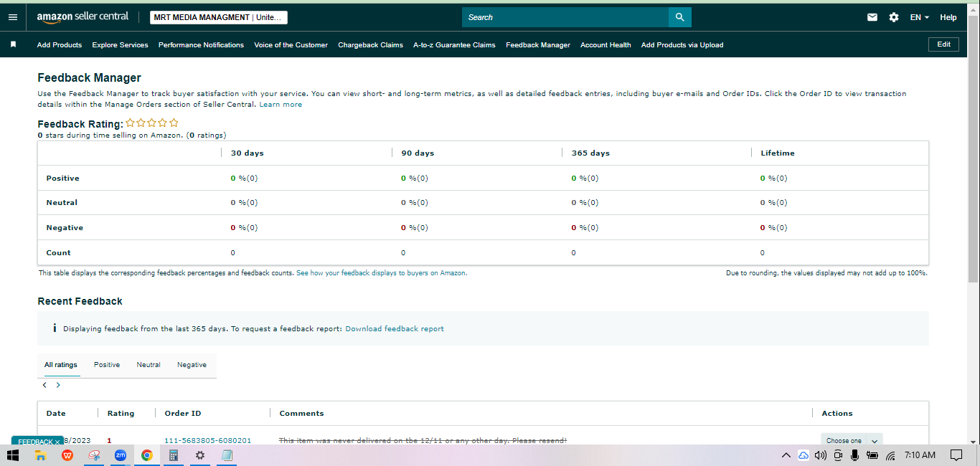Click the search magnifier button
980x466 pixels.
coord(679,17)
